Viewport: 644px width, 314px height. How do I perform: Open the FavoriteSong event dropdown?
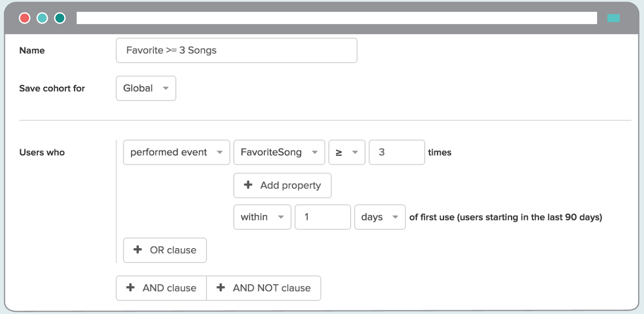point(279,152)
